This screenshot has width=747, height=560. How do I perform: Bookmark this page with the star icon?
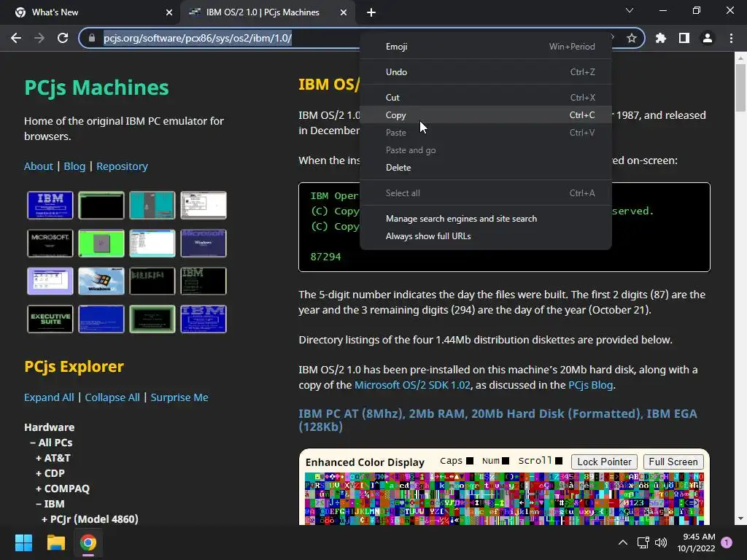coord(632,38)
